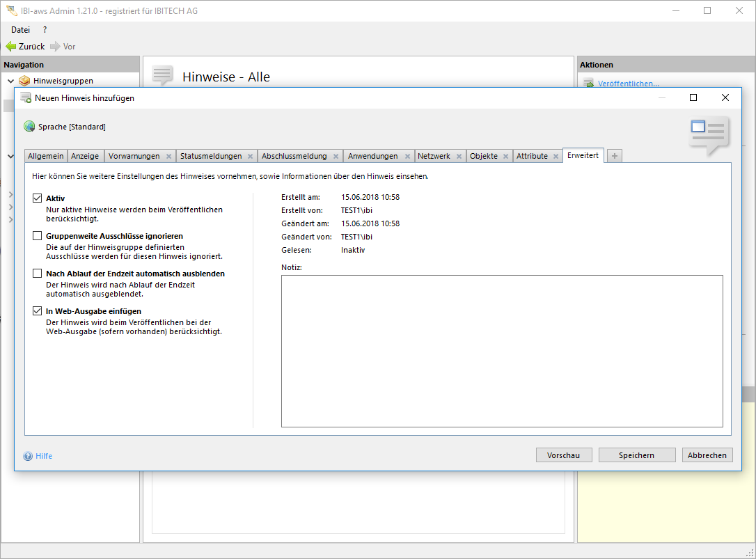Image resolution: width=756 pixels, height=559 pixels.
Task: Click inside the Notiz text field
Action: (501, 350)
